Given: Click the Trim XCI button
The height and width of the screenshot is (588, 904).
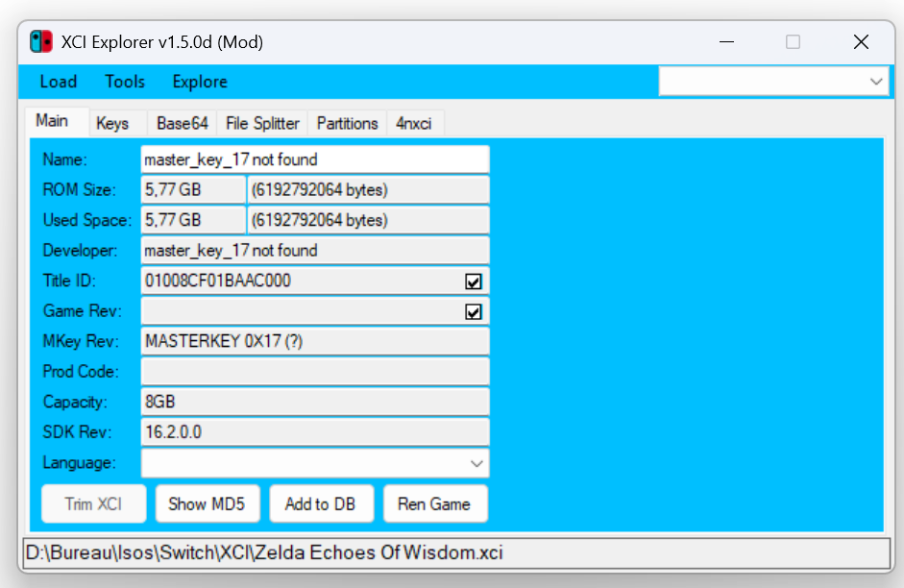Looking at the screenshot, I should [93, 503].
